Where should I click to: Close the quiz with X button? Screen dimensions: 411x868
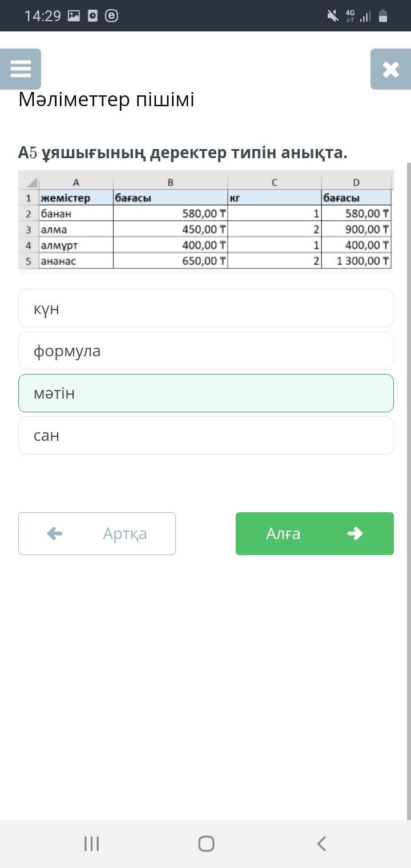[x=390, y=69]
